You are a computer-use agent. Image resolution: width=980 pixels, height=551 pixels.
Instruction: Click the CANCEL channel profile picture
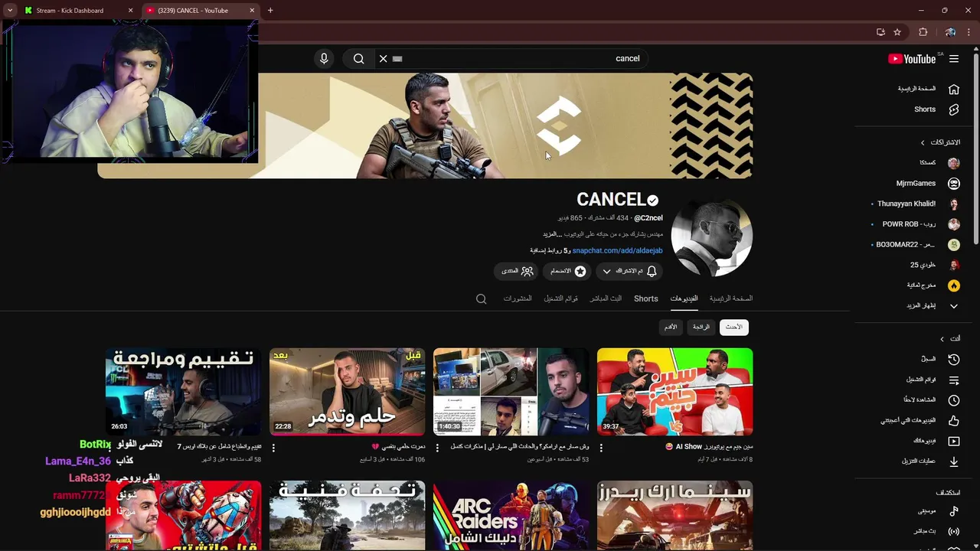[x=712, y=236]
